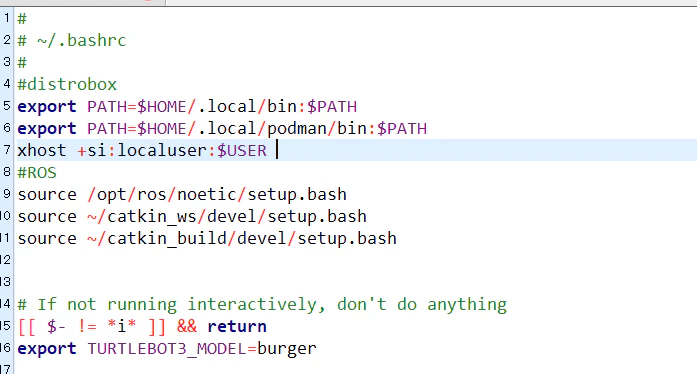
Task: Click the 'export' keyword before TURTLEBOT3_MODEL
Action: 47,348
